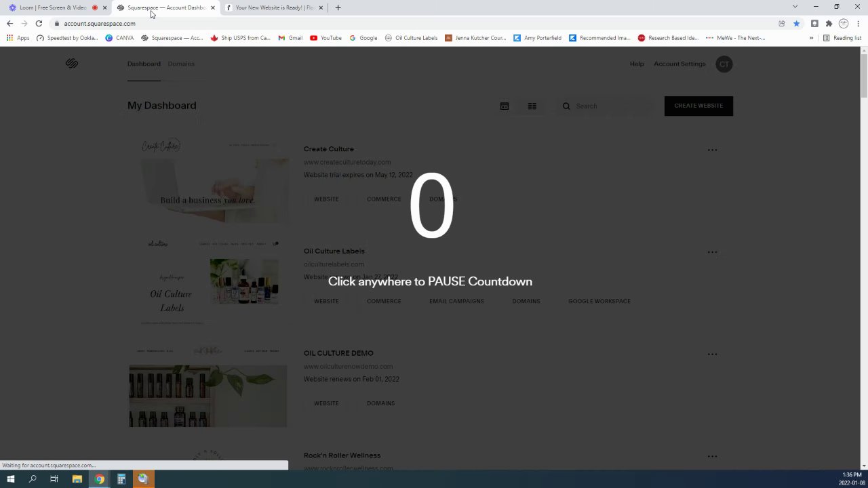This screenshot has height=488, width=868.
Task: Open the three-dot menu for Create Culture
Action: pos(712,150)
